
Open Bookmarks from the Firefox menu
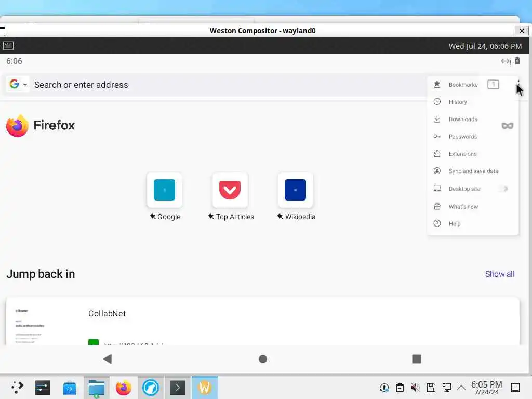click(x=463, y=85)
